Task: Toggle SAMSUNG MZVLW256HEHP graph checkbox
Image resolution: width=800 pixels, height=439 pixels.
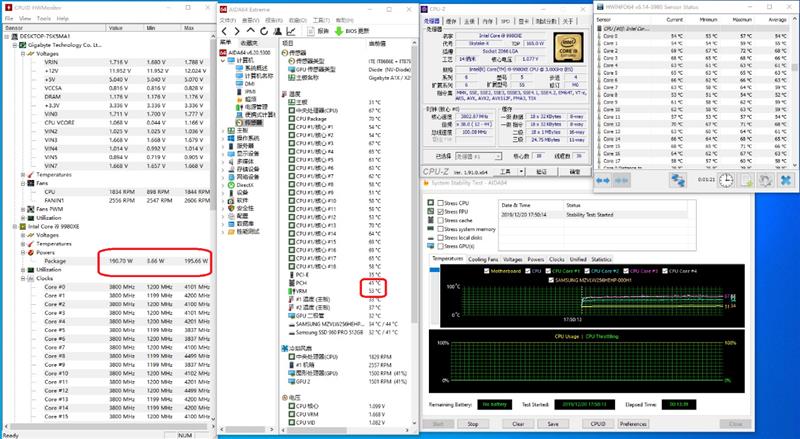Action: tap(551, 280)
